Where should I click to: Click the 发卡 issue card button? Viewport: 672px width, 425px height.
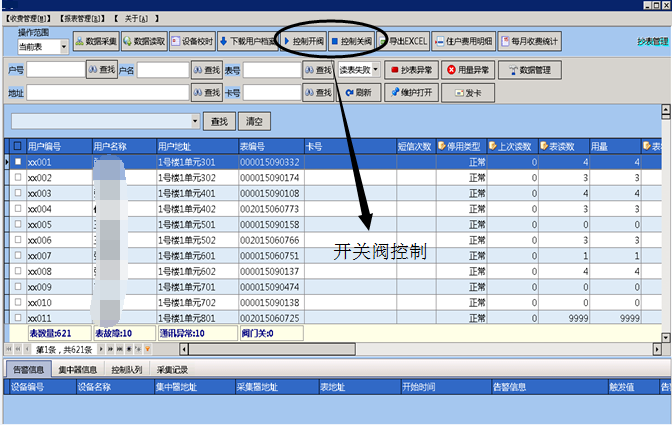[468, 93]
